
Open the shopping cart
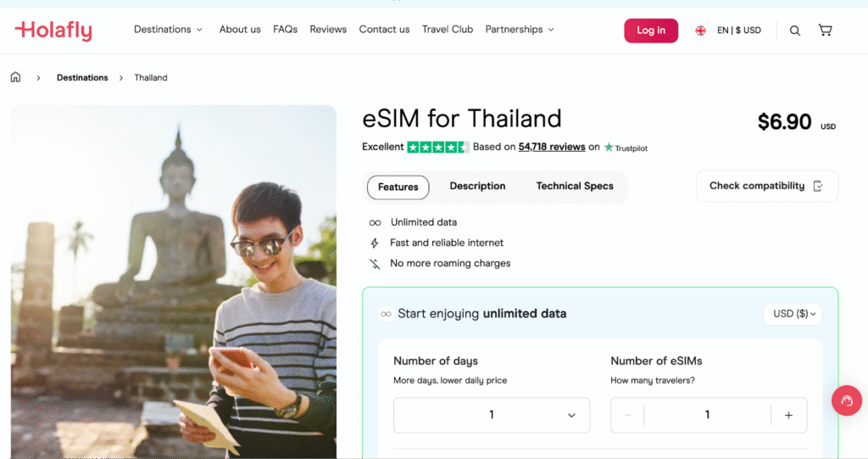pyautogui.click(x=825, y=31)
